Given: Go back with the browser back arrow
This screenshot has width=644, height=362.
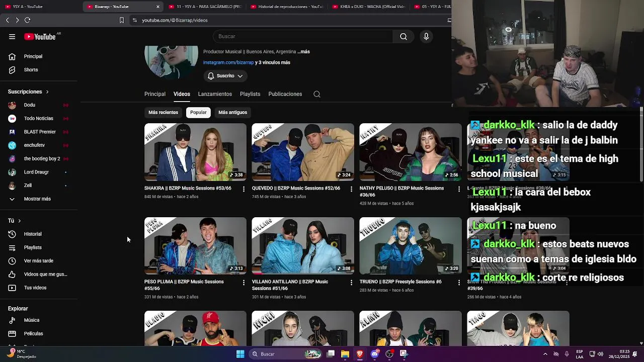Looking at the screenshot, I should (x=8, y=20).
